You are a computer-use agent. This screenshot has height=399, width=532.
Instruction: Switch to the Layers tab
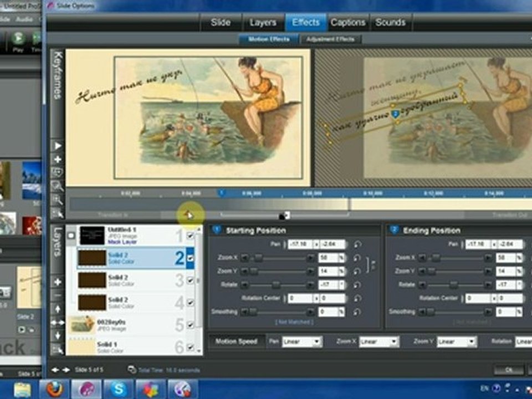click(x=263, y=22)
